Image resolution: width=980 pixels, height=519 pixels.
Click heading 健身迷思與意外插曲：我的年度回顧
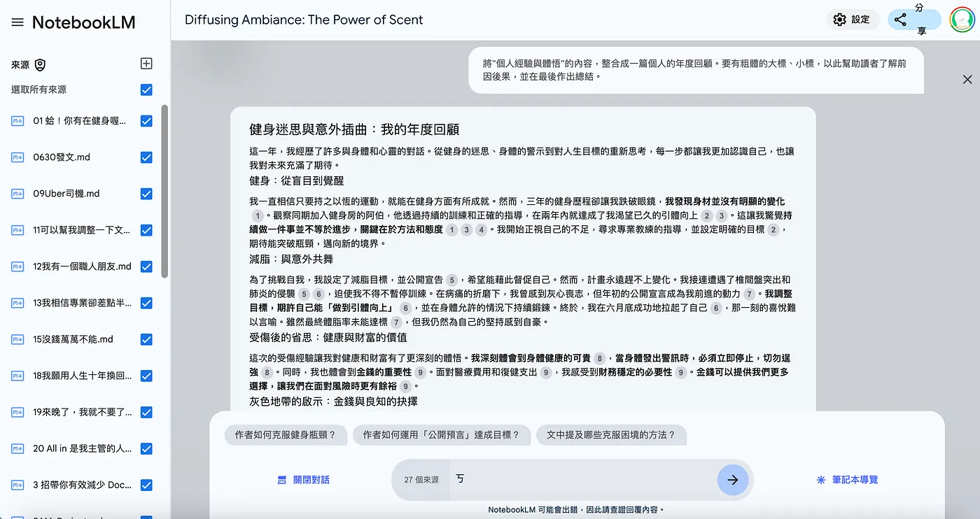(x=354, y=129)
